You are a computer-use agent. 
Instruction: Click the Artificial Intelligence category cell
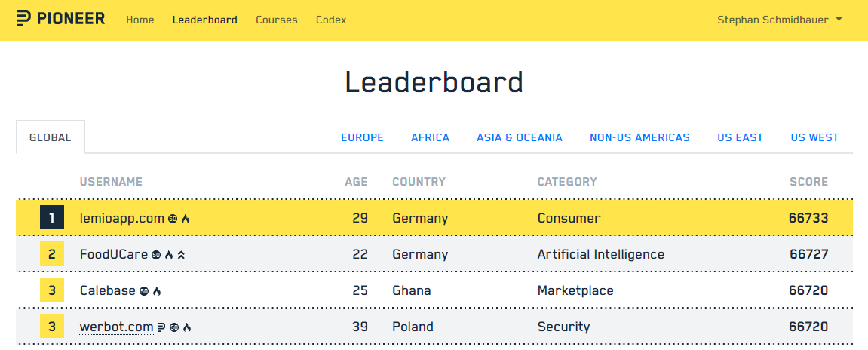pyautogui.click(x=600, y=255)
